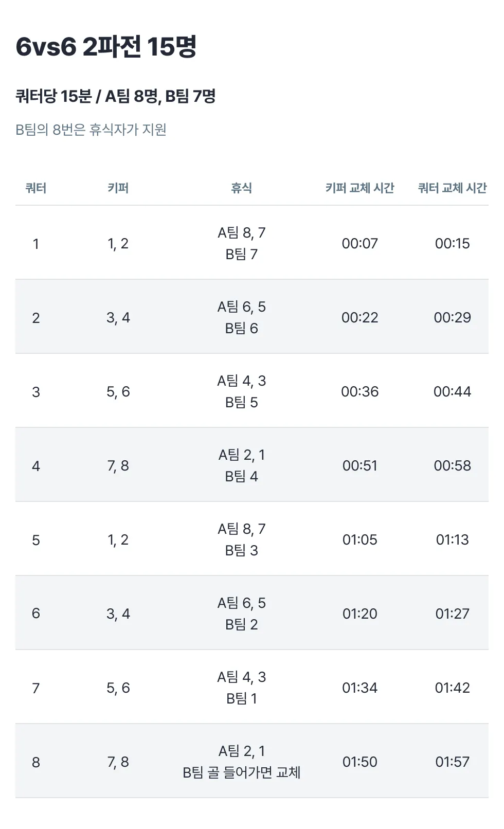The width and height of the screenshot is (504, 829).
Task: Select the quarter swap time 00:15
Action: click(x=452, y=243)
